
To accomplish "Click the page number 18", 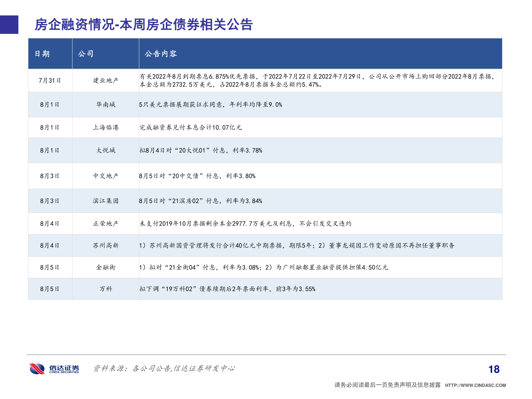I will coord(495,368).
